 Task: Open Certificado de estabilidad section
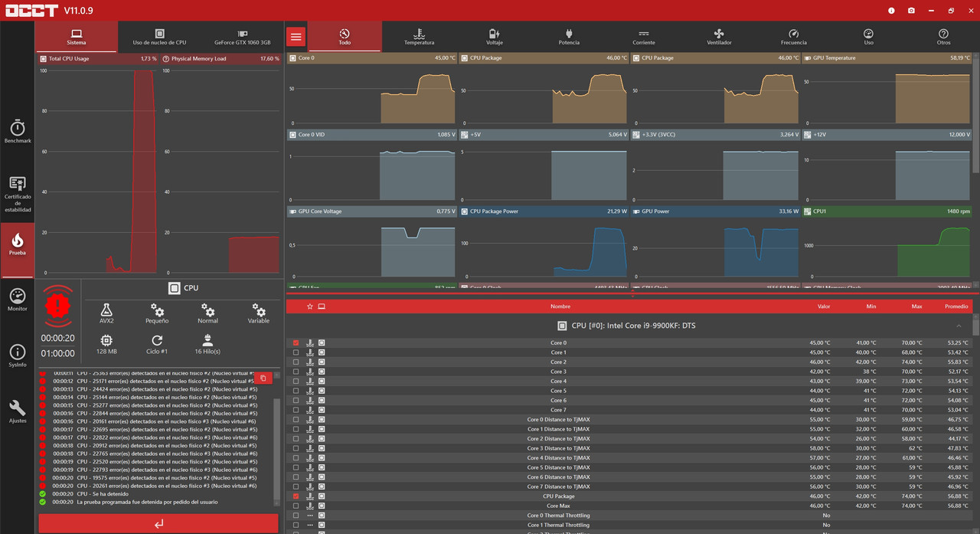(18, 194)
